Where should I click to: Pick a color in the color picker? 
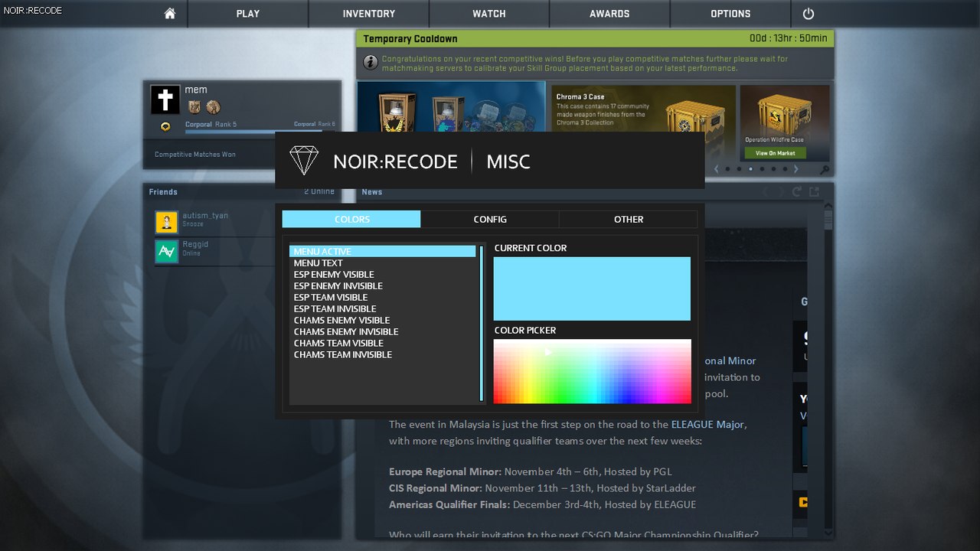pos(592,371)
